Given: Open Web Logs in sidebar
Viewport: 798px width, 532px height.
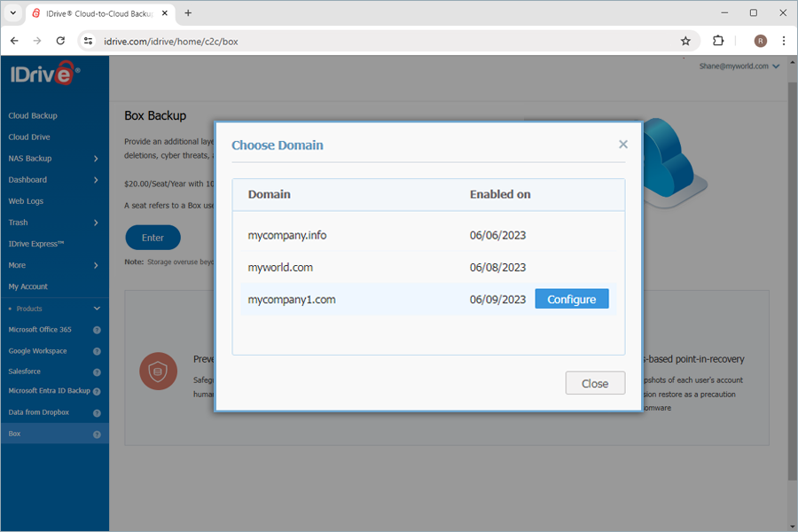Looking at the screenshot, I should tap(26, 201).
